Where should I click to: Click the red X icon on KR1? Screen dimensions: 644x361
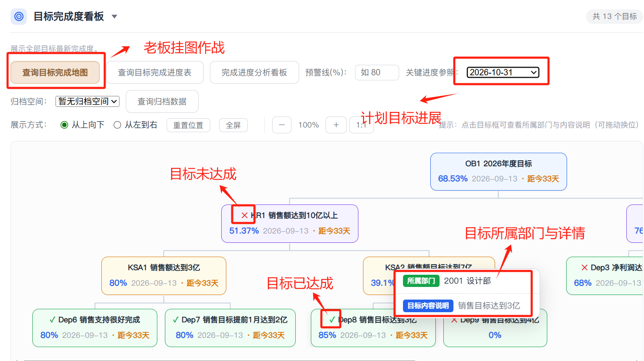(x=244, y=215)
